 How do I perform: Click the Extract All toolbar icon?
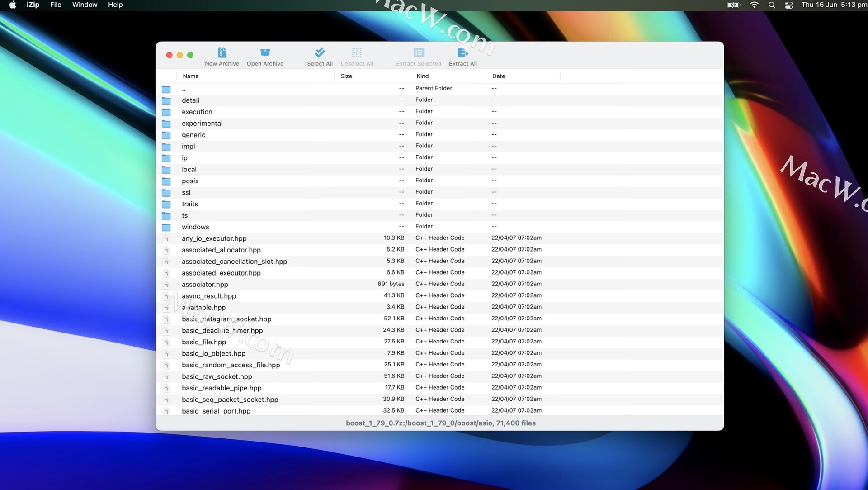[462, 52]
